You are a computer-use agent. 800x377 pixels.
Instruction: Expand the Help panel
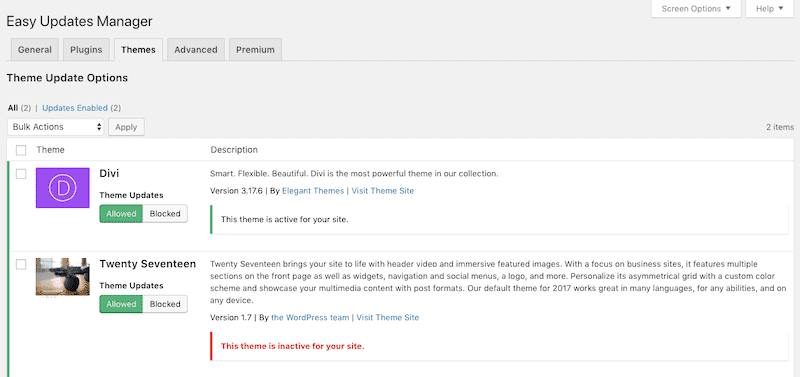(770, 9)
